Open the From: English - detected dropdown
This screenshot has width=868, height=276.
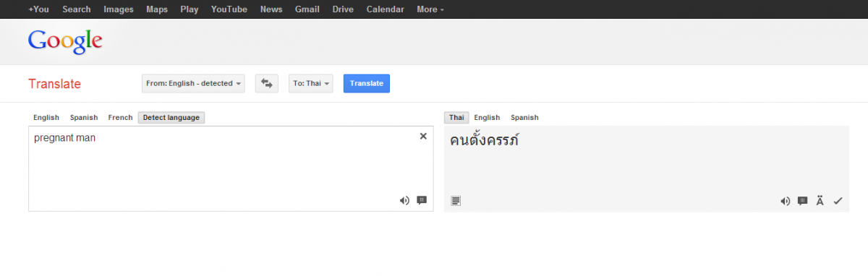193,84
